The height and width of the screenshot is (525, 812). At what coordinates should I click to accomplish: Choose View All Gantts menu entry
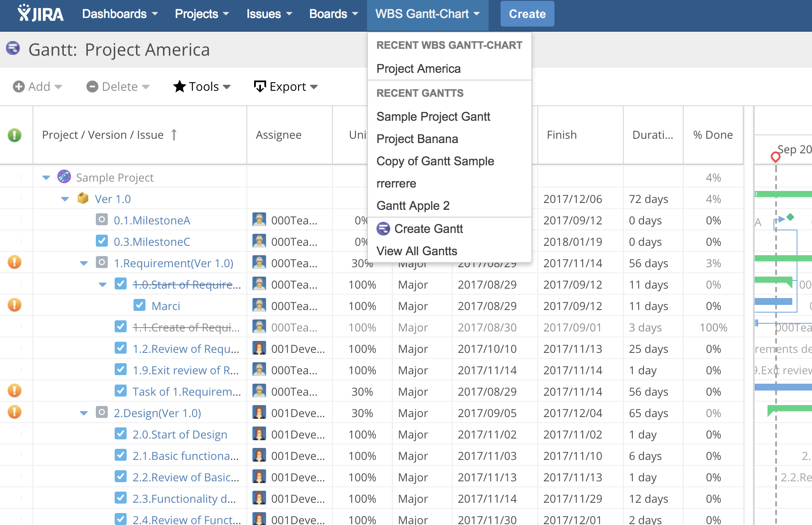coord(417,251)
